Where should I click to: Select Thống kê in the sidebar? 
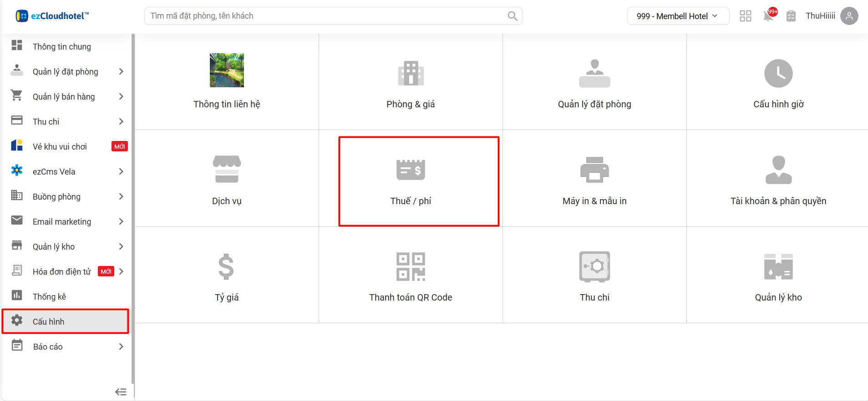coord(49,296)
